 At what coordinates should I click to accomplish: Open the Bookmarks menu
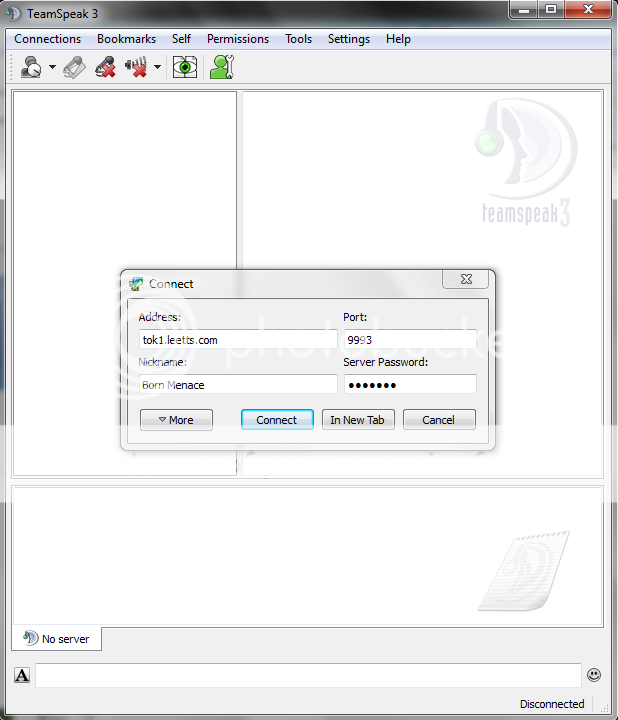click(x=126, y=39)
